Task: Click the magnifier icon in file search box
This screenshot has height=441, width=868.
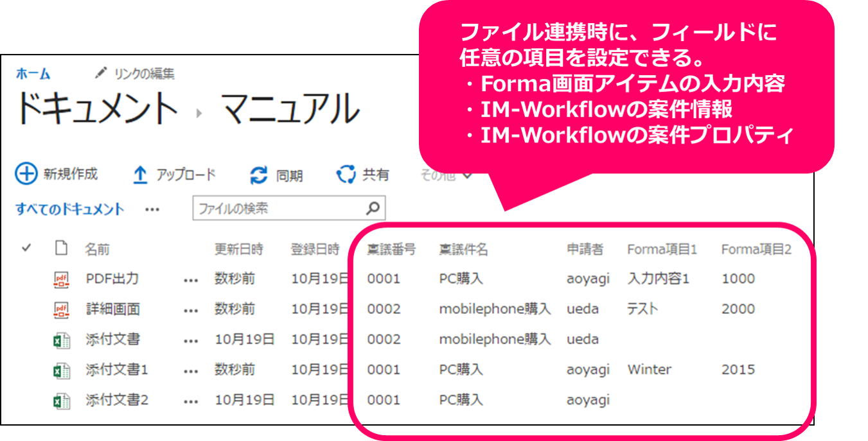Action: pos(372,208)
